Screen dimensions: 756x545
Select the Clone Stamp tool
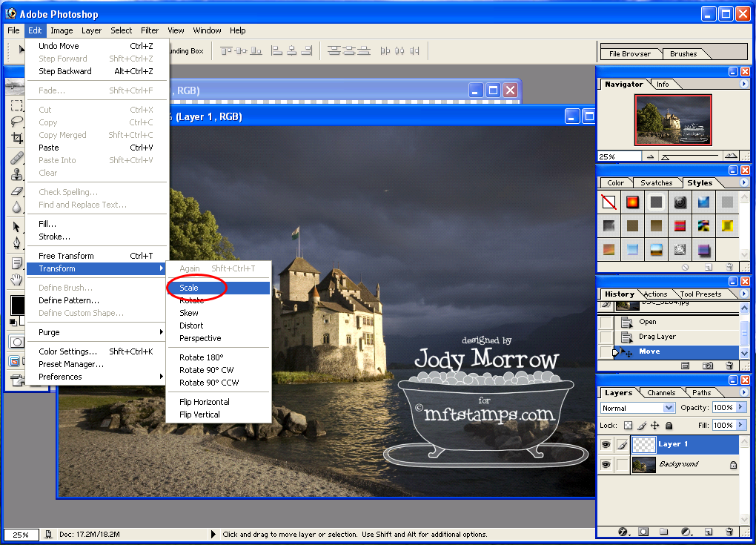[x=16, y=174]
